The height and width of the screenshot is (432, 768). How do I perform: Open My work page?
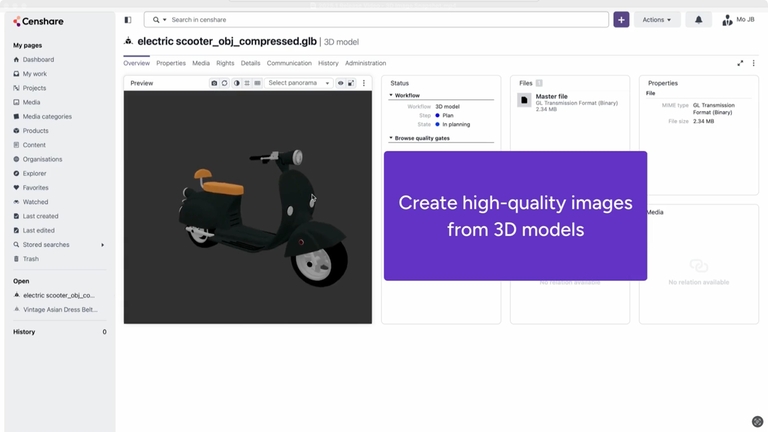[x=35, y=73]
